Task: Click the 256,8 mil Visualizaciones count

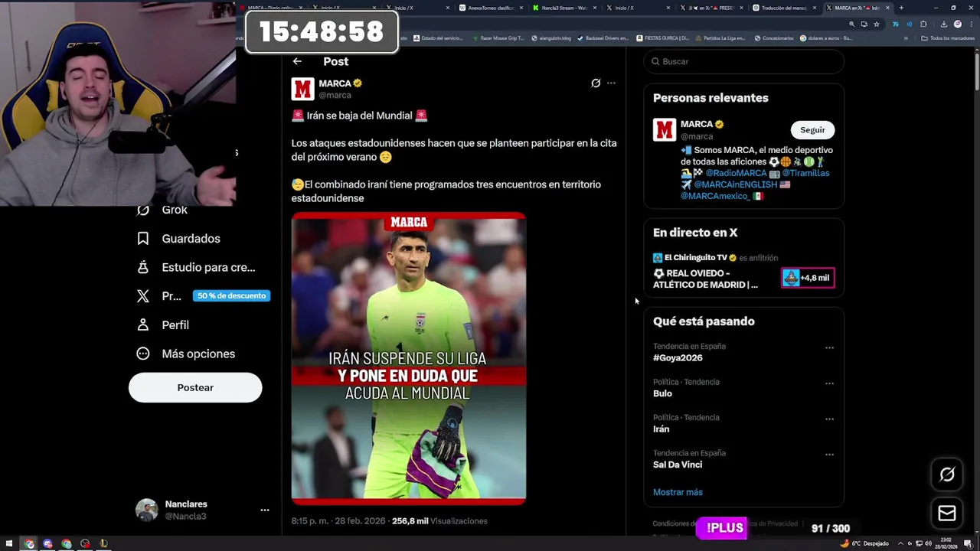Action: tap(439, 521)
